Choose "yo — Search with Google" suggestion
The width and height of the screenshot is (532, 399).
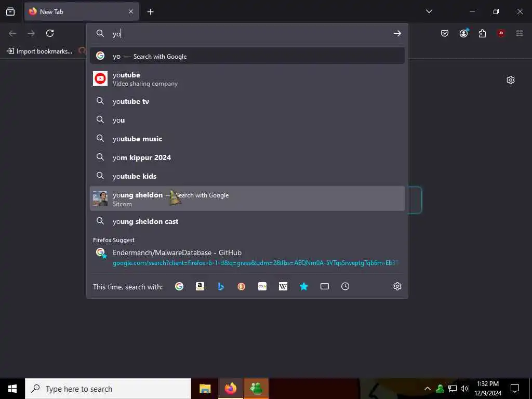[x=247, y=56]
